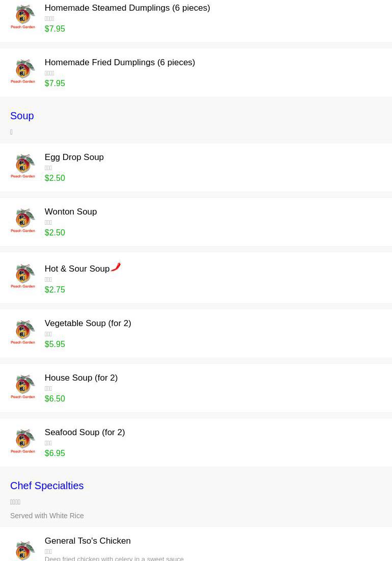The width and height of the screenshot is (392, 561).
Task: Click the Peach Garden icon beside Vegetable Soup
Action: [x=23, y=332]
